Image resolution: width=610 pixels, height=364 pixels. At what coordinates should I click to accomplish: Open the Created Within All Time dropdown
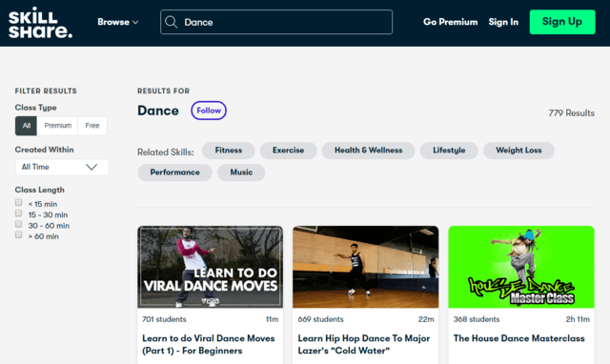click(62, 167)
